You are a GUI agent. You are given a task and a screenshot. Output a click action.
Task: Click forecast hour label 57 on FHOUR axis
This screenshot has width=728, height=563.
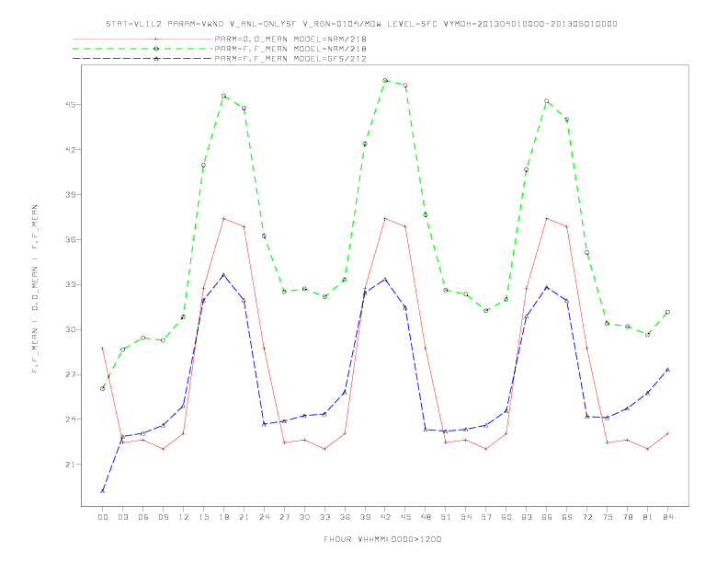point(486,517)
